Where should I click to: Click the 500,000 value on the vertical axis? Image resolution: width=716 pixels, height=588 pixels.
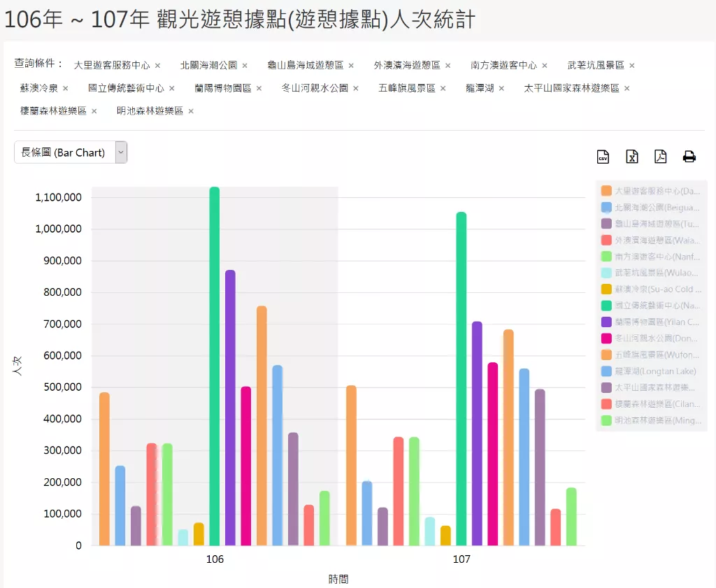[x=62, y=387]
